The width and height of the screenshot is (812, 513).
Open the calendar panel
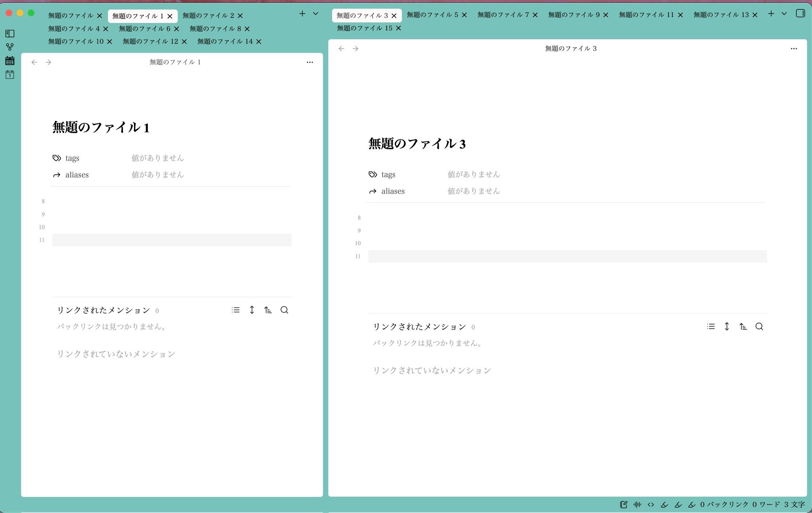10,61
